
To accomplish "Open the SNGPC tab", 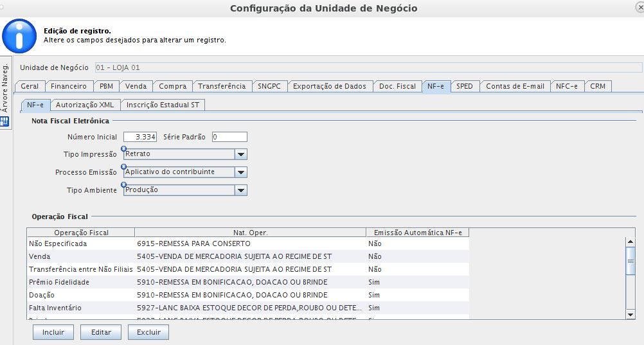I will coord(269,86).
